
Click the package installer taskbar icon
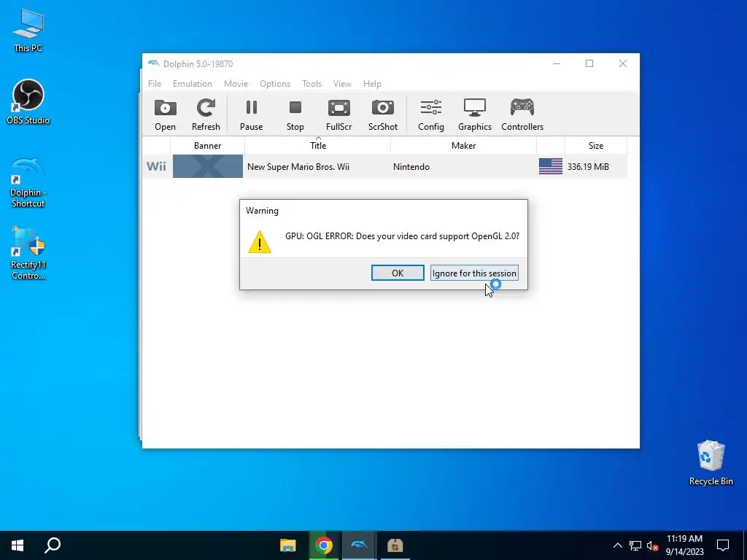pos(395,545)
